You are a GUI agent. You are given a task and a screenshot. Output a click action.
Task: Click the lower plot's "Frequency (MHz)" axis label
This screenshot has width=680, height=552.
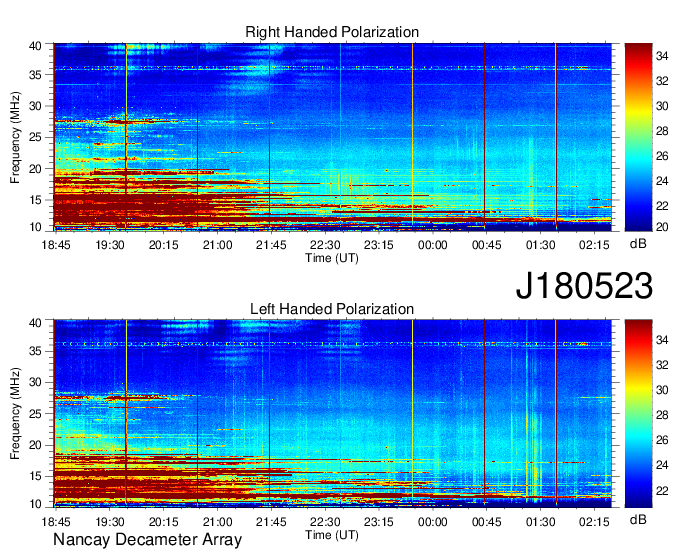coord(15,414)
